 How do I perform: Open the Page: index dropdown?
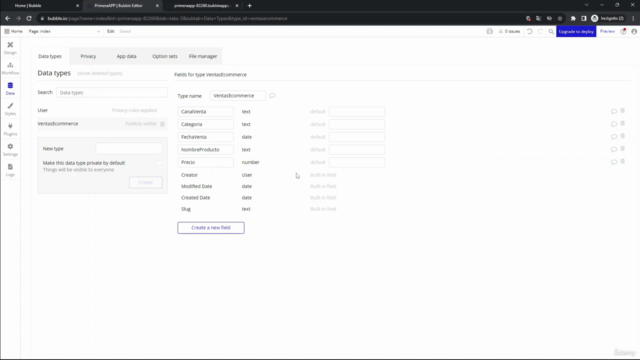click(64, 31)
